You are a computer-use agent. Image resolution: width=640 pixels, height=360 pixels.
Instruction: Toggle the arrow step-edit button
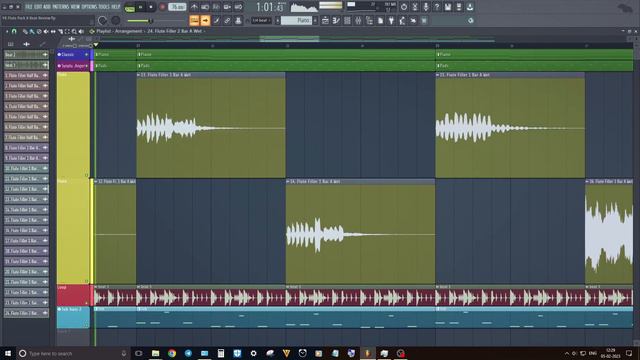click(x=205, y=20)
